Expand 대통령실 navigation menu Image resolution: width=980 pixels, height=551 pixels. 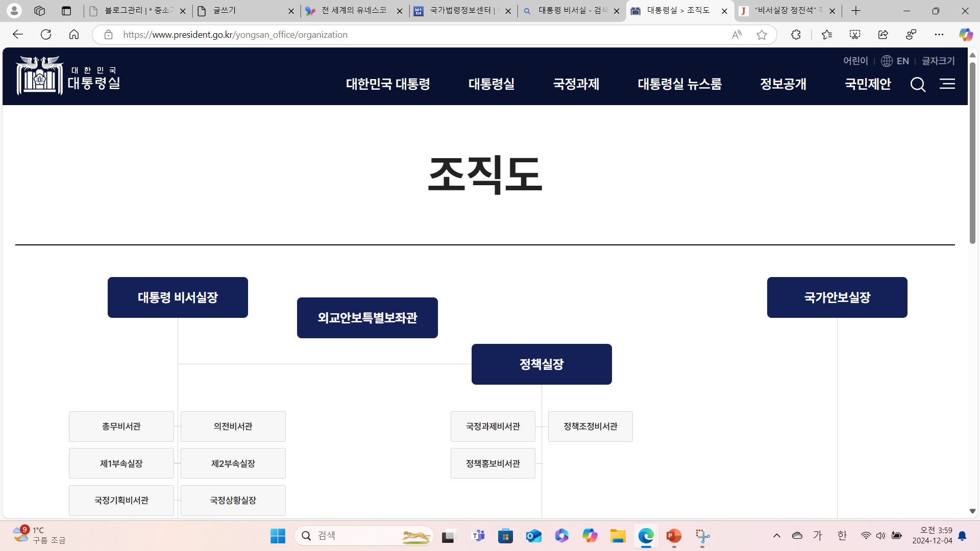(x=491, y=84)
